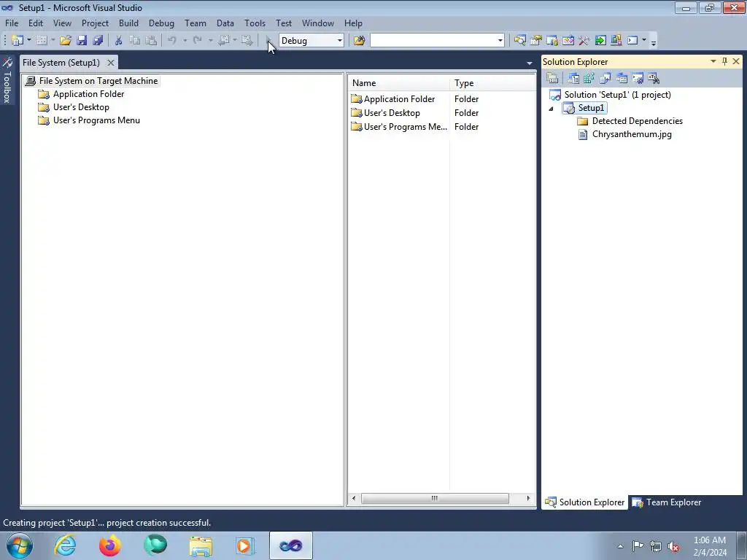Close the Solution Explorer panel
This screenshot has height=560, width=747.
(736, 61)
